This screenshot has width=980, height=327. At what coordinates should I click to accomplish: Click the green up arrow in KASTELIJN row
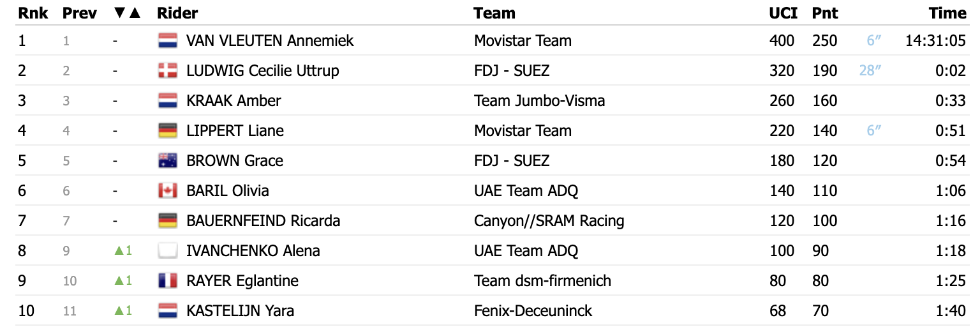click(x=117, y=311)
